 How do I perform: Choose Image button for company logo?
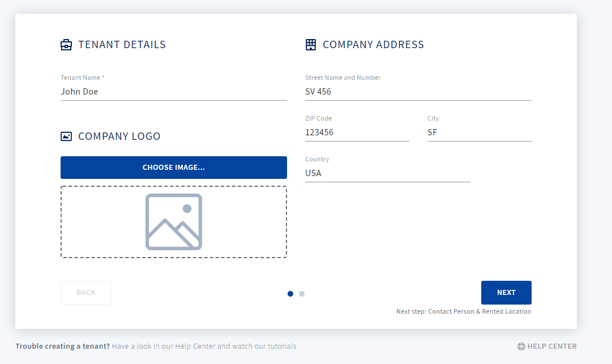tap(174, 168)
